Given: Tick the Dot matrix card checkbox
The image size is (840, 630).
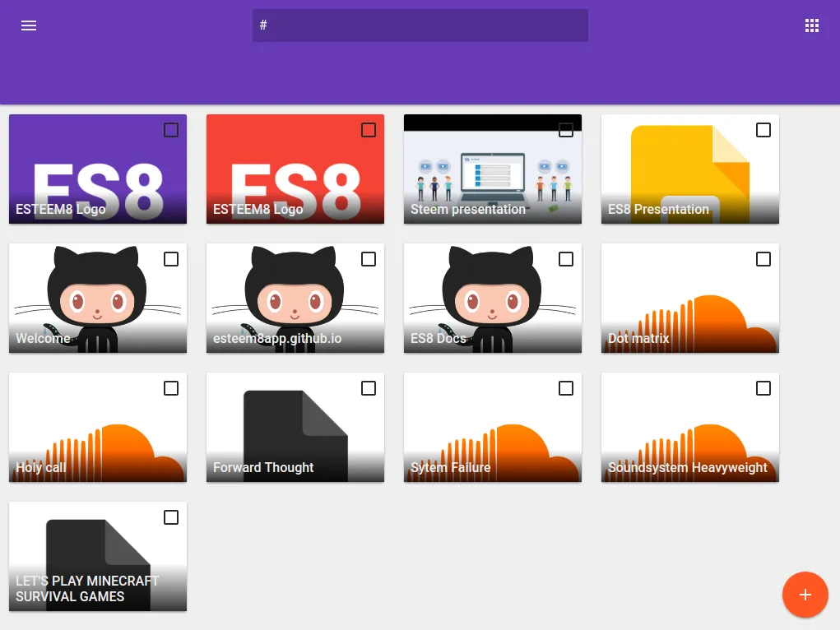Looking at the screenshot, I should pyautogui.click(x=763, y=259).
